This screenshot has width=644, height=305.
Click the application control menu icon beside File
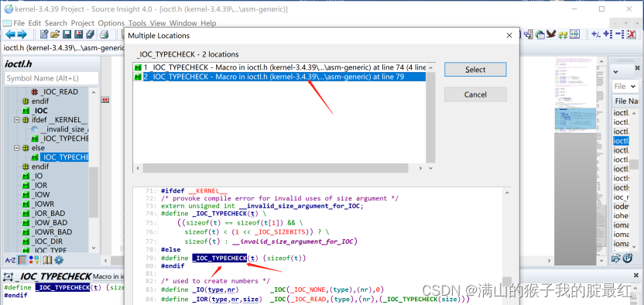coord(7,23)
